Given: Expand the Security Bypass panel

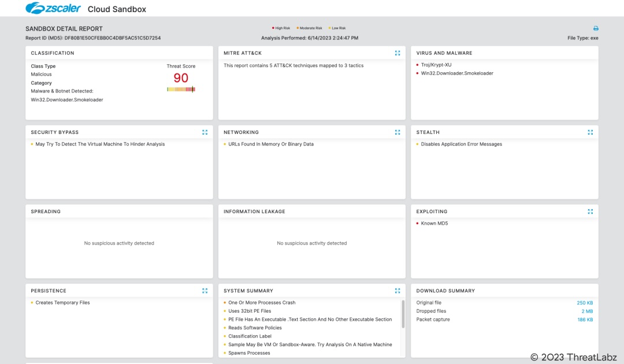Looking at the screenshot, I should (x=205, y=132).
